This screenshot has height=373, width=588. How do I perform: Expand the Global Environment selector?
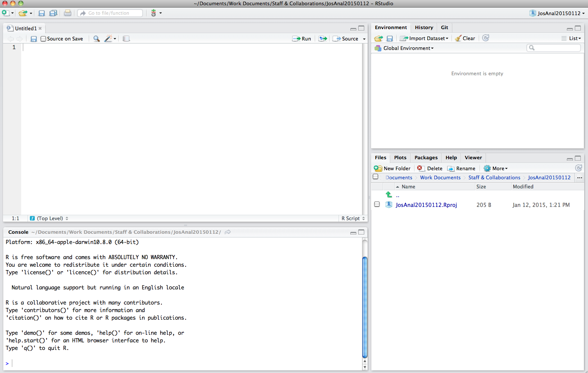coord(404,48)
